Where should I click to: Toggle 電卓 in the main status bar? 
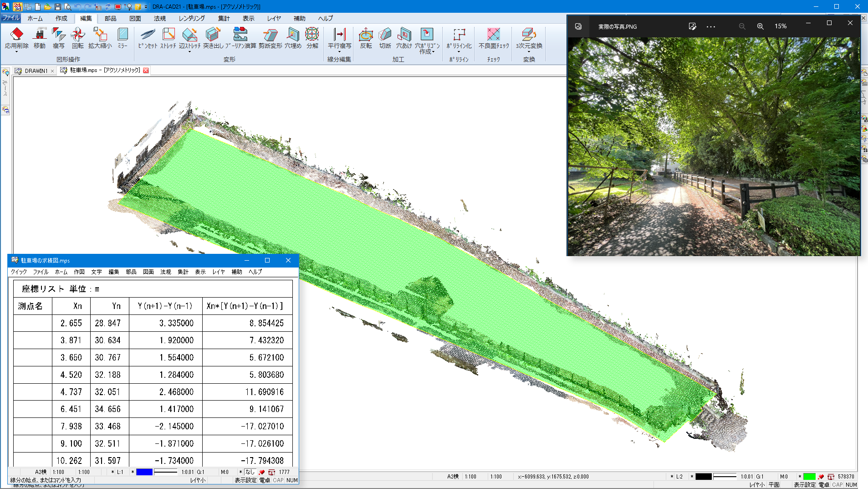click(823, 485)
